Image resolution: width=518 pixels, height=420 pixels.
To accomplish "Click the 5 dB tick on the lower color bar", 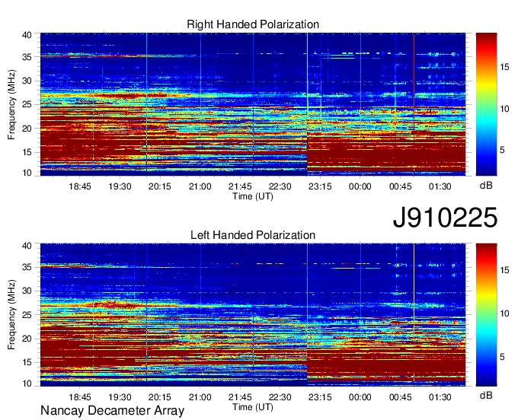I will tap(502, 357).
